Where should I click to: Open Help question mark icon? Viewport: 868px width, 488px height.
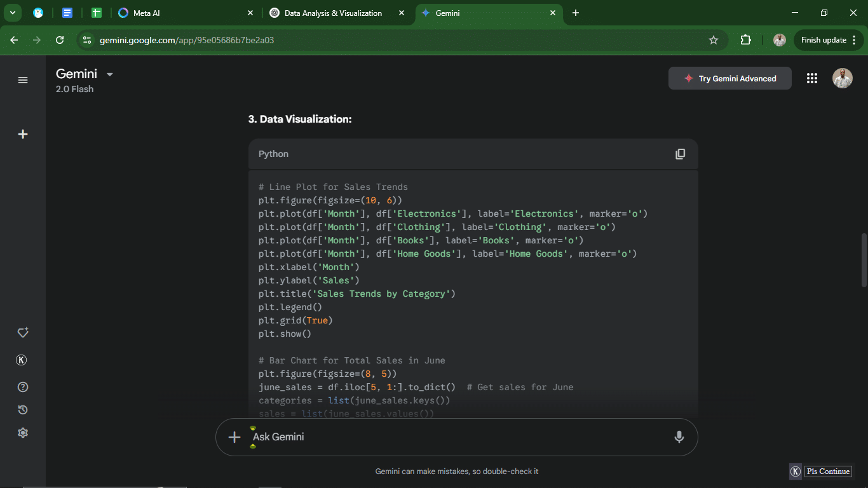click(23, 387)
